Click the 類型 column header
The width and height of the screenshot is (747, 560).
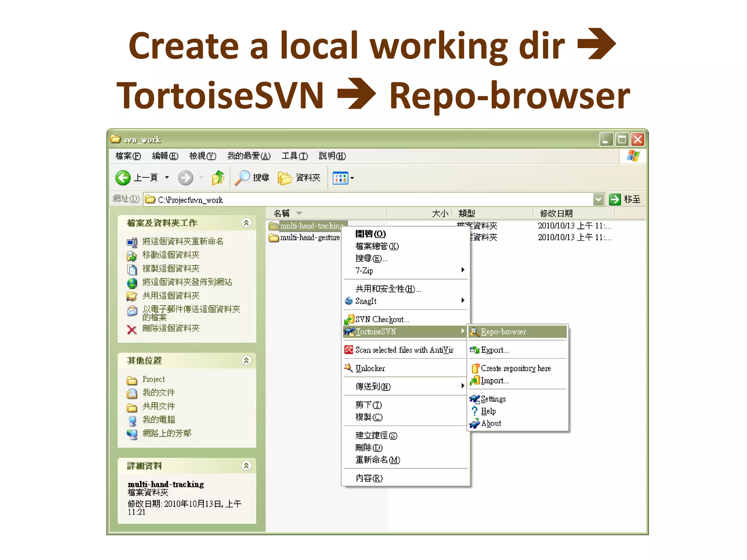[x=493, y=213]
